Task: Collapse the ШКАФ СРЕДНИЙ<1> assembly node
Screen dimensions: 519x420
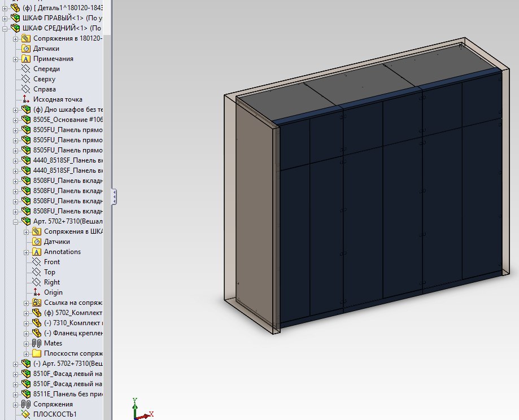Action: 5,28
